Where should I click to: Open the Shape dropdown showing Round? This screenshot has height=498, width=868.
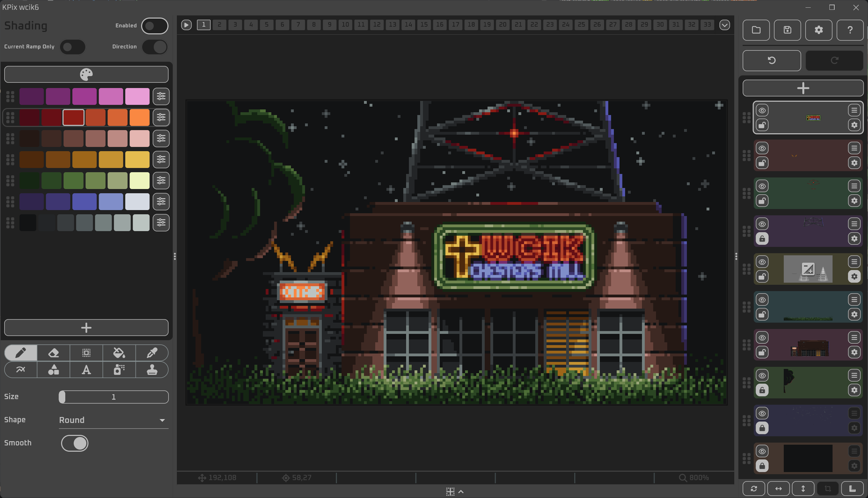tap(113, 420)
